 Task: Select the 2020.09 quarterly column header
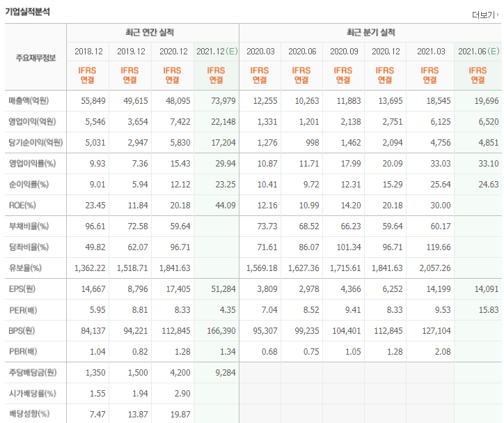(x=344, y=51)
